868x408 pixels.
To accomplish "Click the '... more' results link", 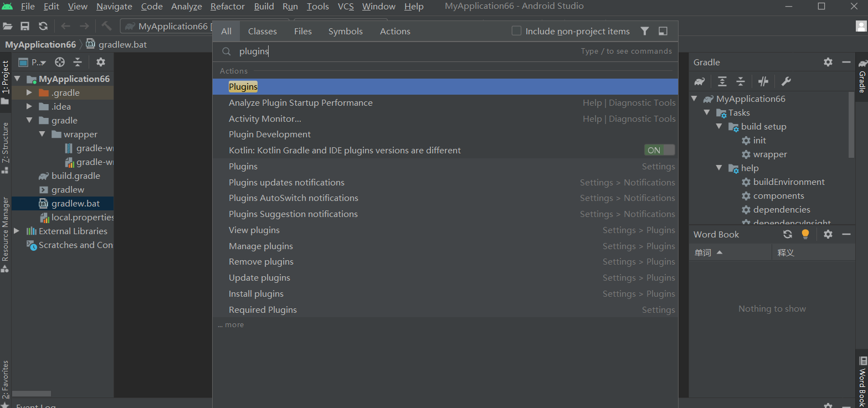I will click(230, 325).
